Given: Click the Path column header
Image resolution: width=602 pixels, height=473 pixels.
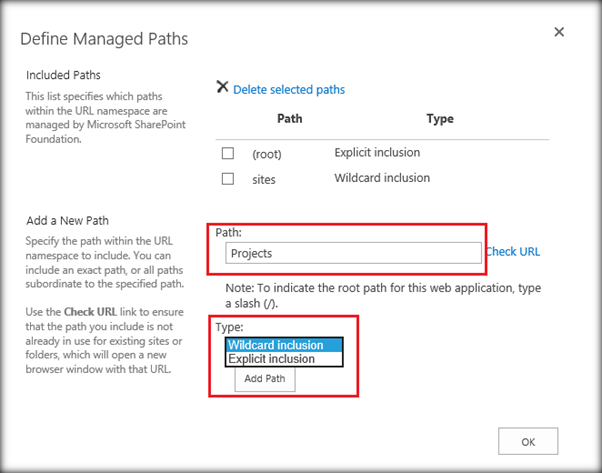Looking at the screenshot, I should 289,118.
